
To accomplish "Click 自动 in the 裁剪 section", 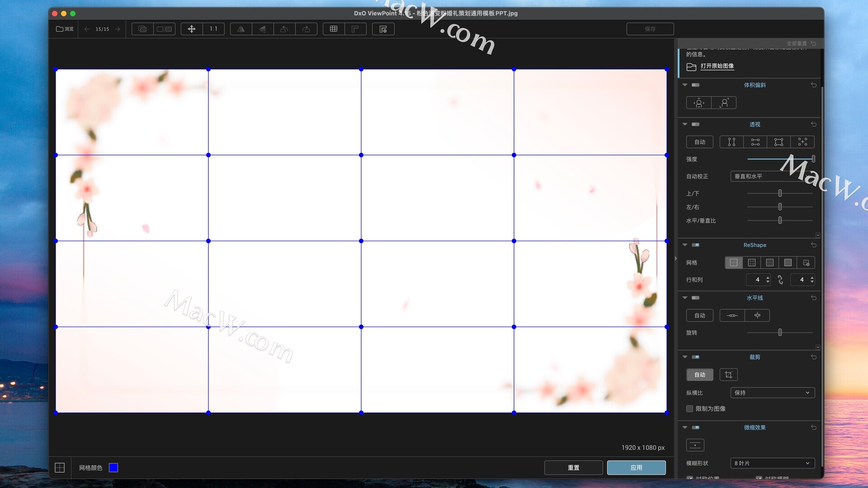I will 700,375.
